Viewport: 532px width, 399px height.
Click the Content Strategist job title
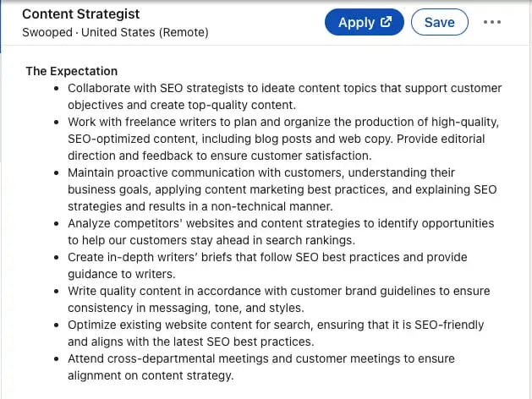(80, 14)
